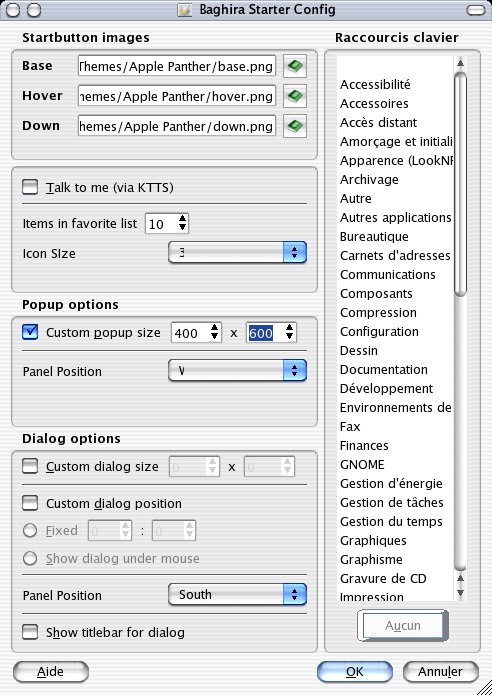Click the Annuler button
This screenshot has height=695, width=492.
pos(441,672)
